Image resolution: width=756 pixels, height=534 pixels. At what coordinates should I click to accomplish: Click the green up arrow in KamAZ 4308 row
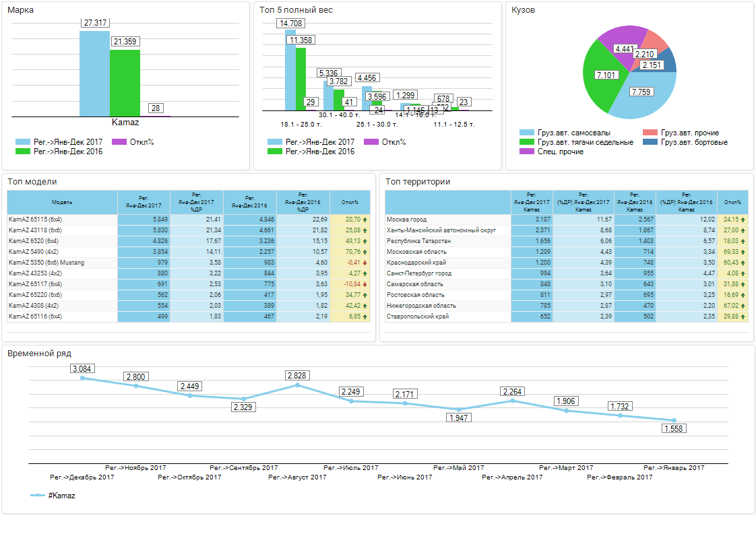pos(365,306)
